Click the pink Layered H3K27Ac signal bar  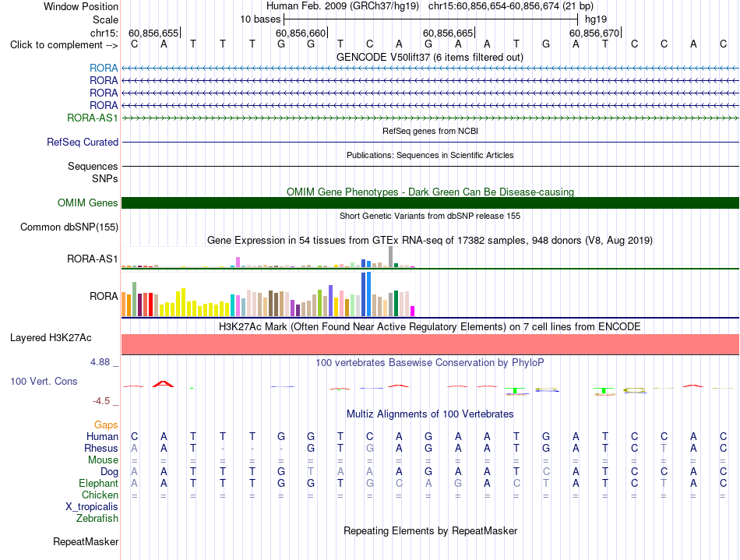point(430,344)
